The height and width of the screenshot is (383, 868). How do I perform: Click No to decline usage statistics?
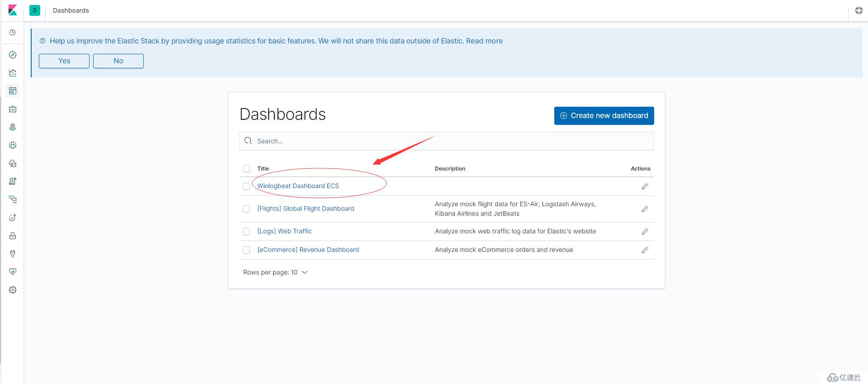(x=118, y=61)
